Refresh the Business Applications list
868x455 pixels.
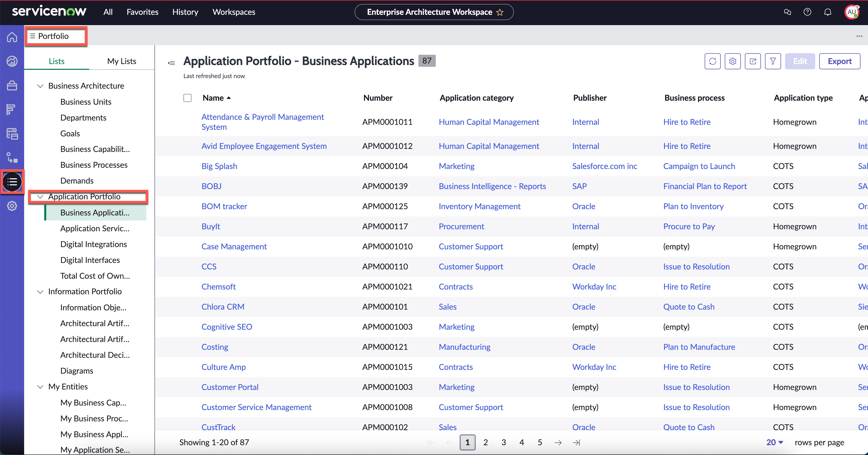point(712,61)
